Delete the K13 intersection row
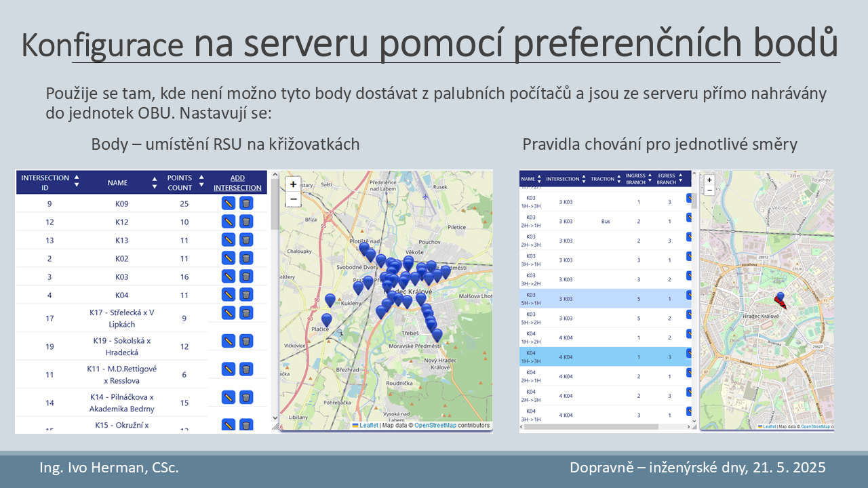The height and width of the screenshot is (488, 868). [x=246, y=240]
